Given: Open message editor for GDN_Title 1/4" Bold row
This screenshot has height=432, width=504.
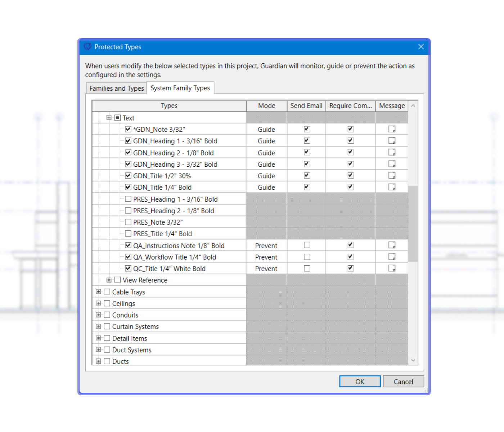Looking at the screenshot, I should pos(392,187).
